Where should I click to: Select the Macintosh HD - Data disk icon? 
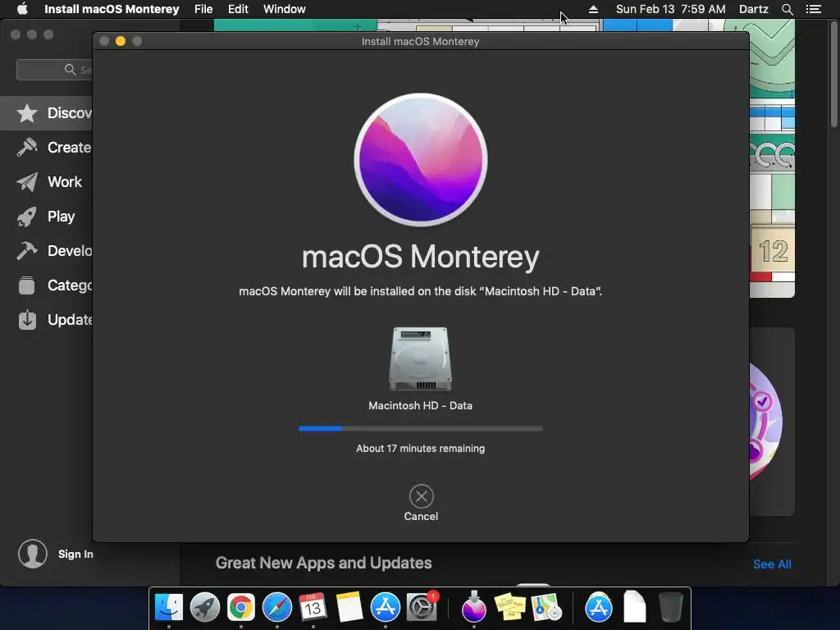tap(421, 359)
